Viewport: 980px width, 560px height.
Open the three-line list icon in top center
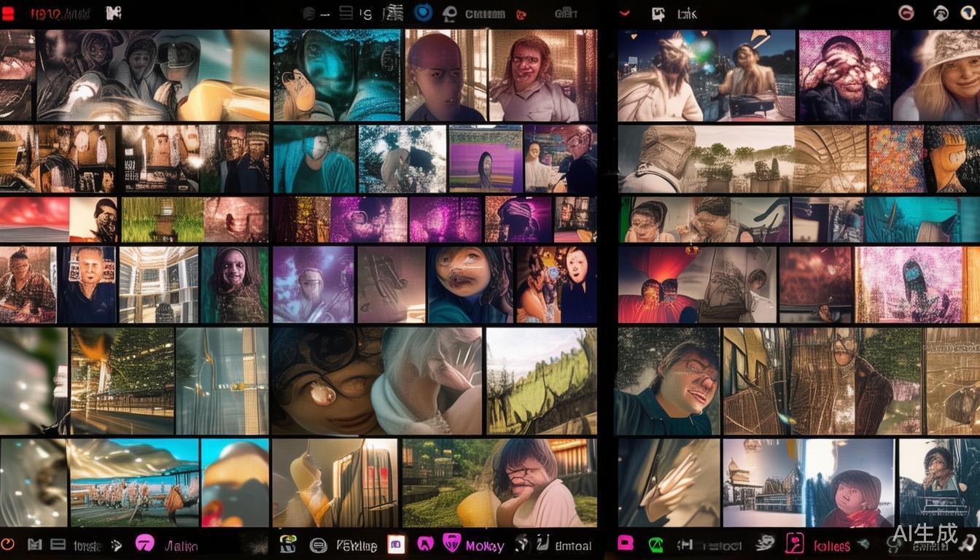(346, 12)
